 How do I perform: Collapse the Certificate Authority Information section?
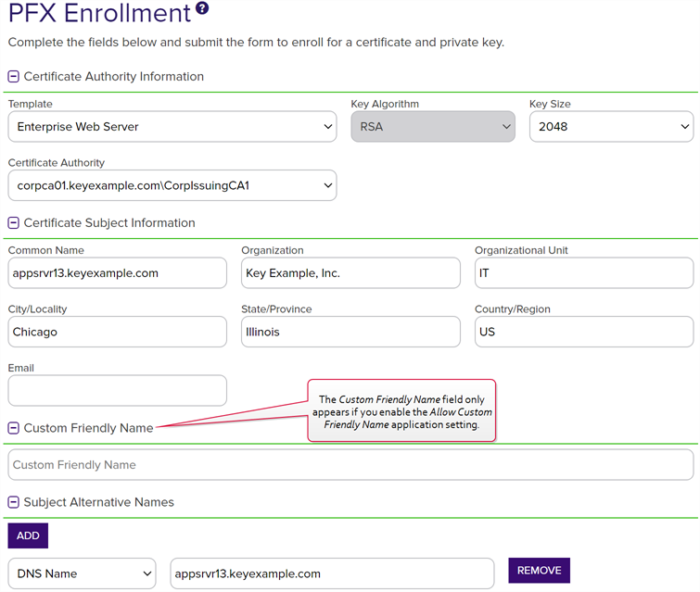pos(13,77)
